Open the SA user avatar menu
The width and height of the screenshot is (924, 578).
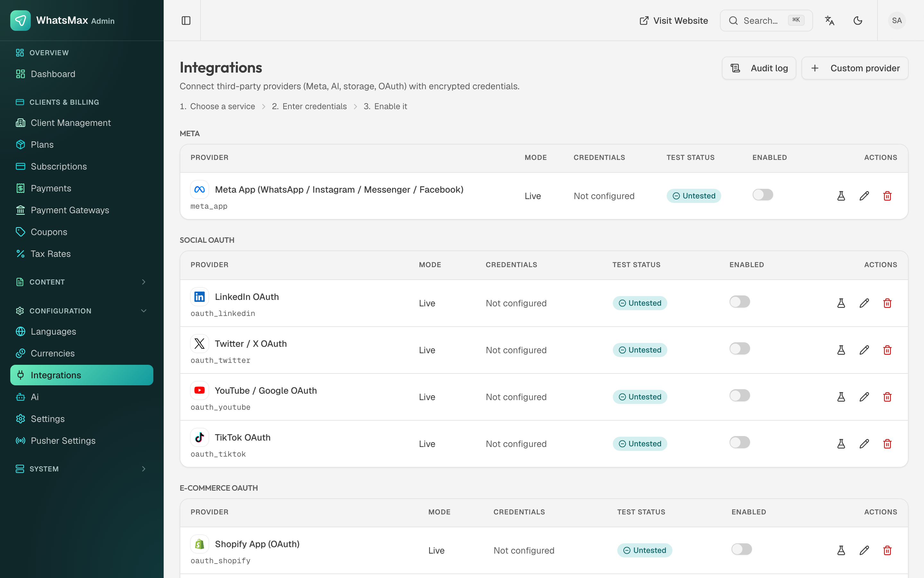(x=896, y=21)
